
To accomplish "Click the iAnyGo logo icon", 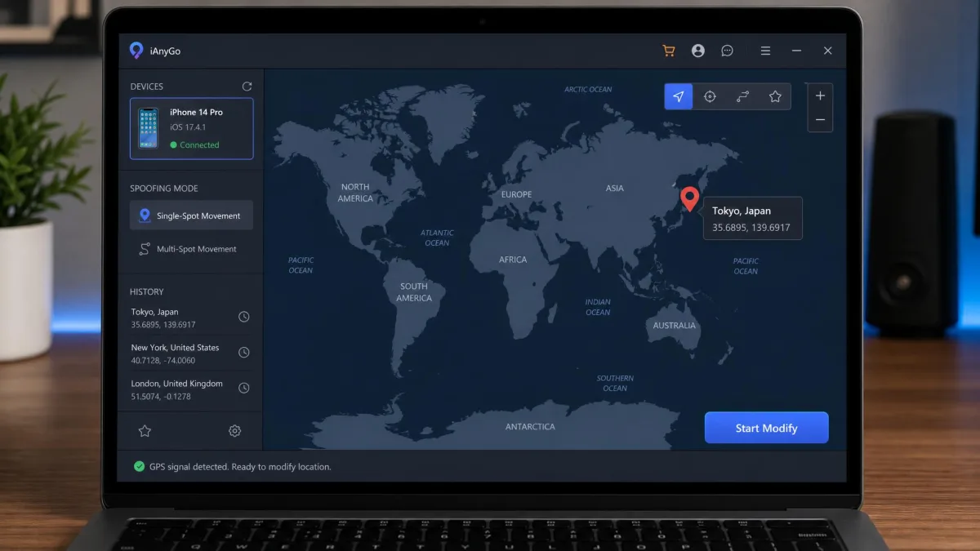I will pyautogui.click(x=136, y=51).
